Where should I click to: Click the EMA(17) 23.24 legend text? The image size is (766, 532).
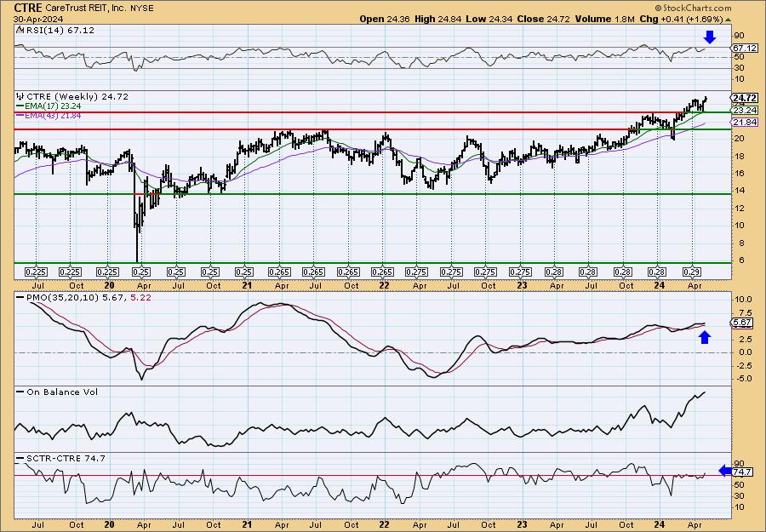point(53,106)
